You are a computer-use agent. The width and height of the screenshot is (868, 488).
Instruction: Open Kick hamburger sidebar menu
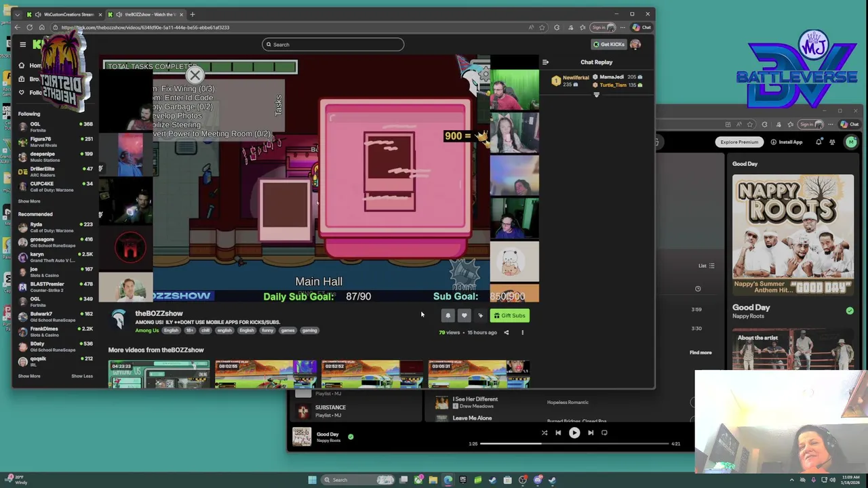click(x=22, y=45)
